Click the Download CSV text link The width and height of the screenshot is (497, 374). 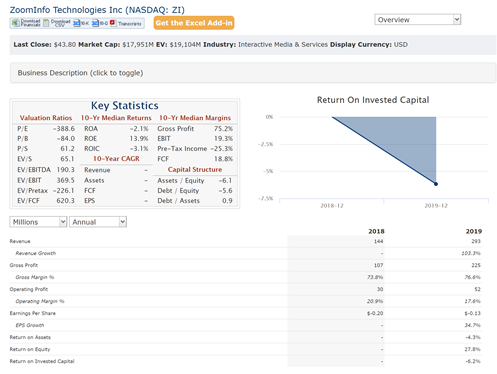(60, 23)
